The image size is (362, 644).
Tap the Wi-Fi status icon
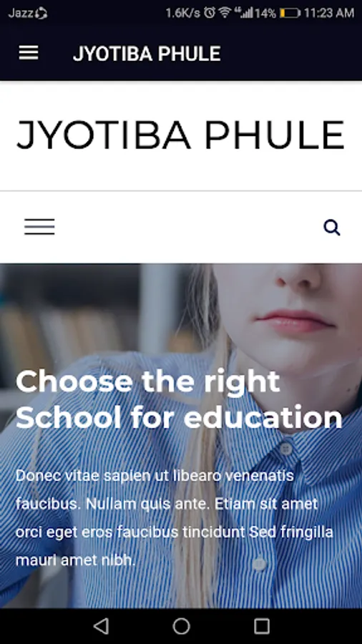[225, 13]
